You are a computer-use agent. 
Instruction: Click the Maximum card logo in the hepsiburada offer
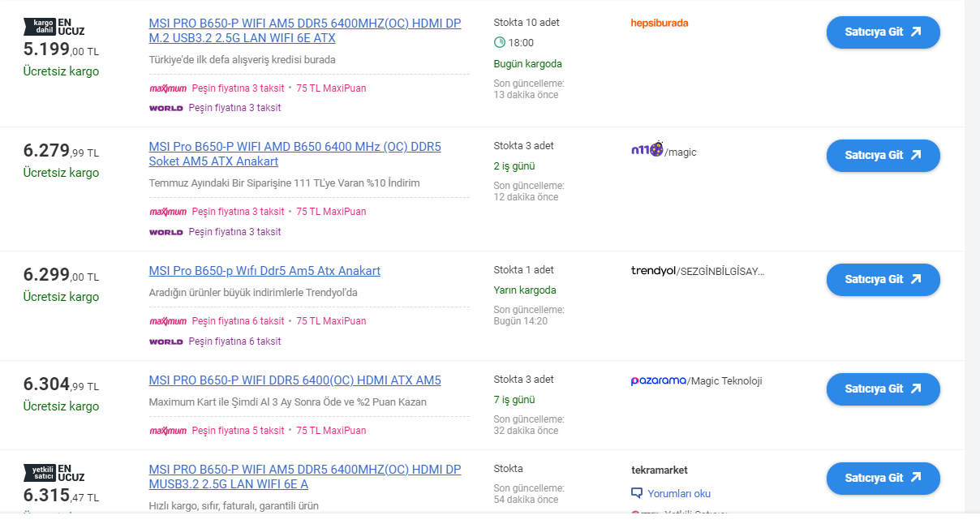click(x=168, y=88)
